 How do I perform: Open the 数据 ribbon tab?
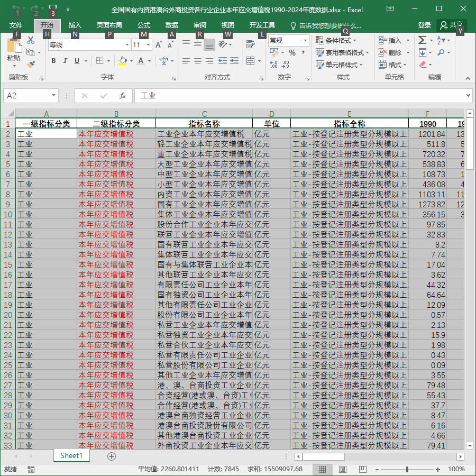click(x=171, y=25)
